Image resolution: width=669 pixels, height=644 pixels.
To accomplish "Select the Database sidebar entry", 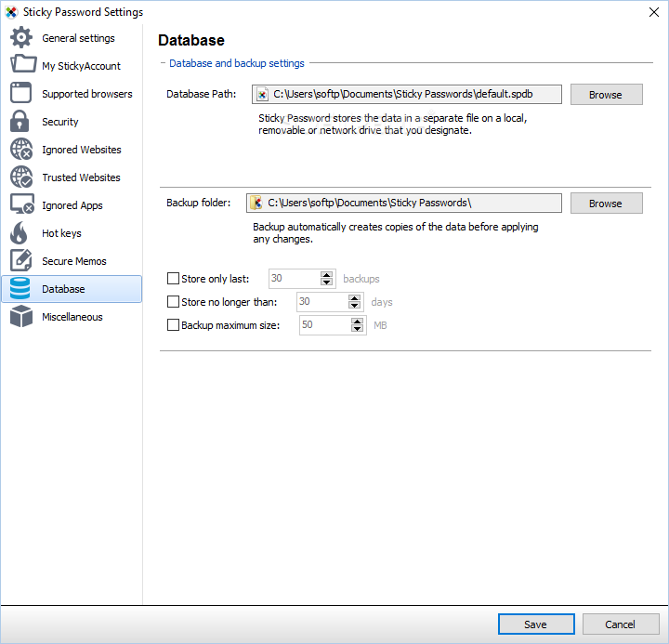I will 72,289.
